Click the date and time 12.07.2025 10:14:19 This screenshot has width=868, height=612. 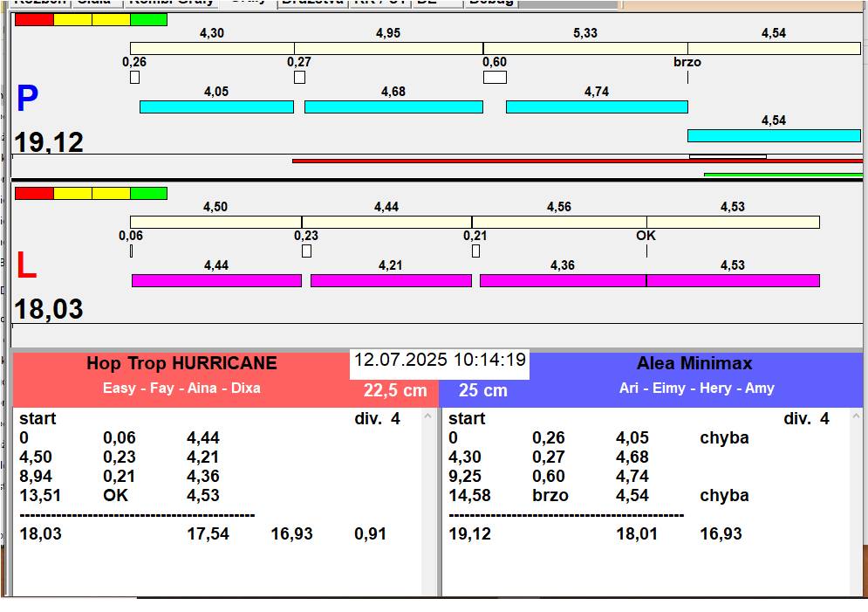tap(440, 360)
